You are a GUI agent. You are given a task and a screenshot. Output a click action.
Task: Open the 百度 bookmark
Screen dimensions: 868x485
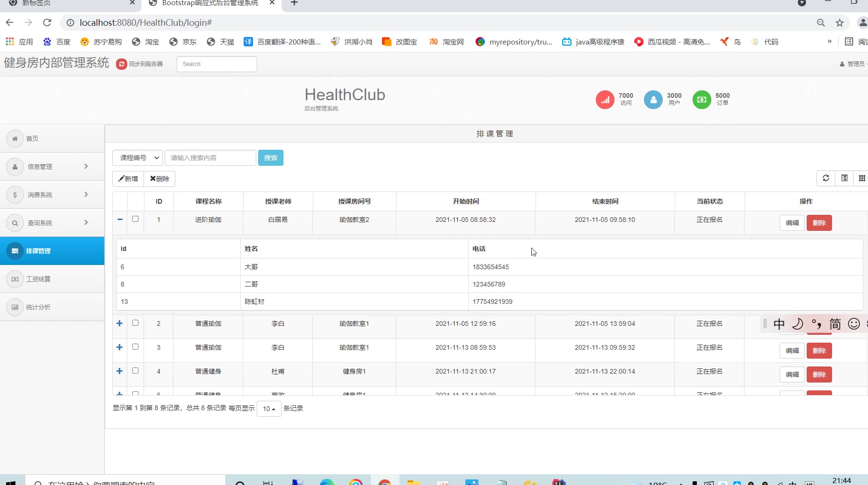click(57, 42)
